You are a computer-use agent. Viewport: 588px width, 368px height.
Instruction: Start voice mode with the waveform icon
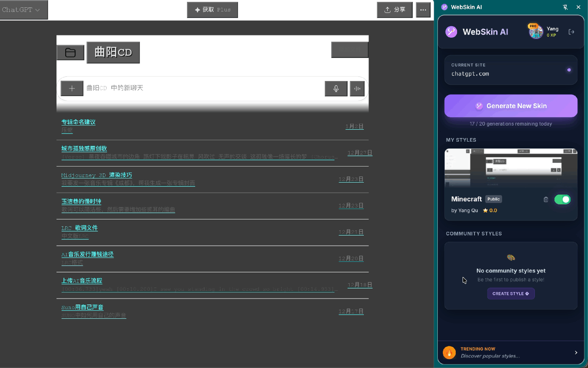pyautogui.click(x=357, y=88)
